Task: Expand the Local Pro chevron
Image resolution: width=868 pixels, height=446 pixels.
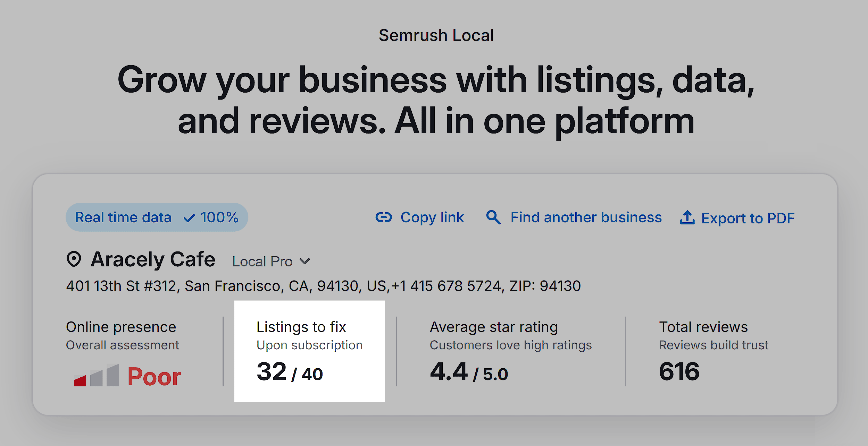Action: [x=304, y=261]
